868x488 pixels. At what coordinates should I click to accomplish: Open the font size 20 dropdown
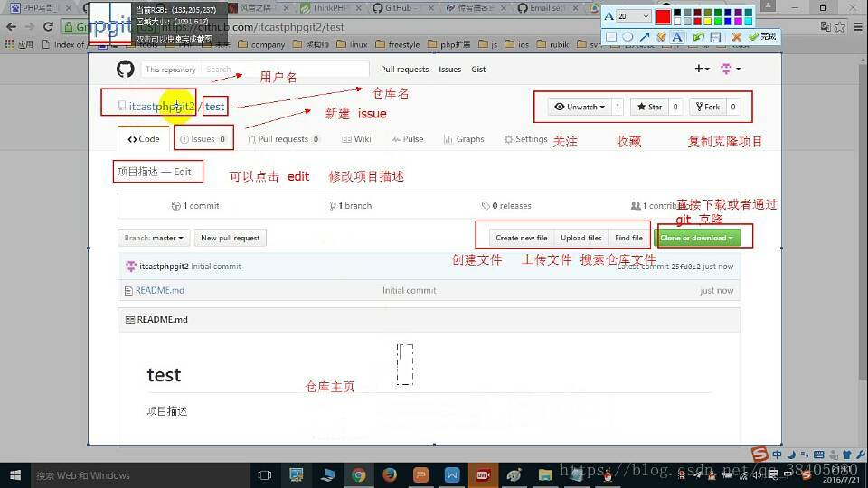coord(634,16)
